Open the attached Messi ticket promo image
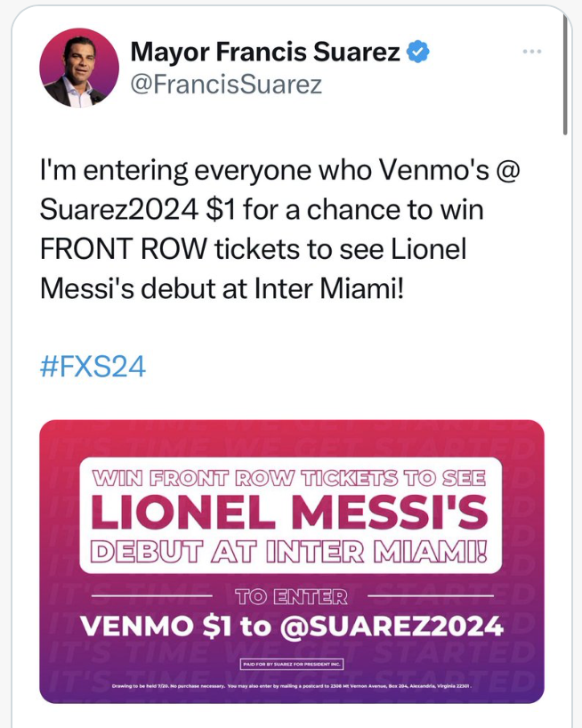The width and height of the screenshot is (582, 728). pos(292,562)
